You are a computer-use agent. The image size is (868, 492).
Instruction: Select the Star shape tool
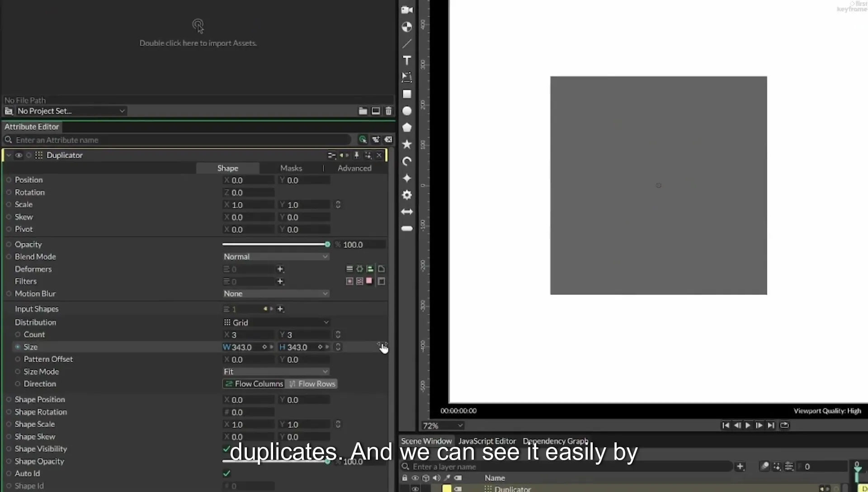click(x=407, y=144)
